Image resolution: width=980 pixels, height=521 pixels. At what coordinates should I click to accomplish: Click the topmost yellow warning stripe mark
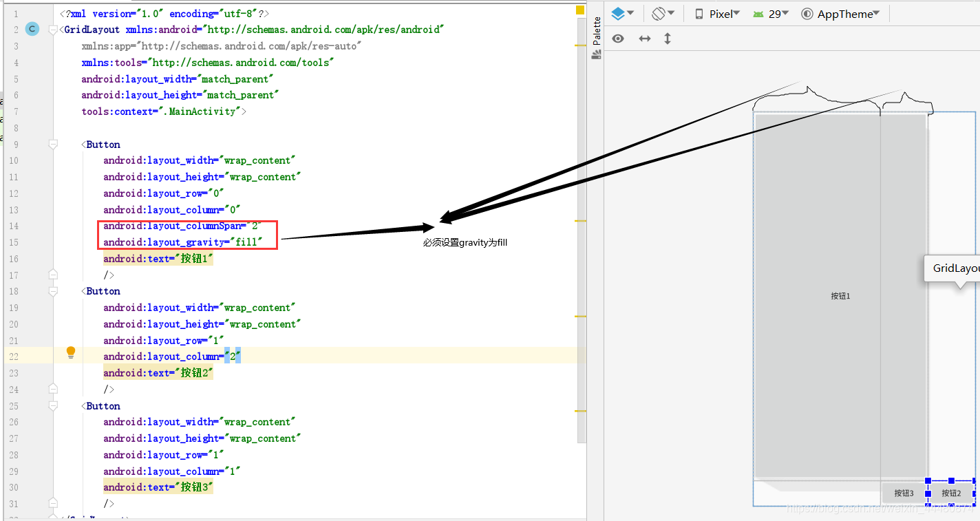tap(580, 45)
